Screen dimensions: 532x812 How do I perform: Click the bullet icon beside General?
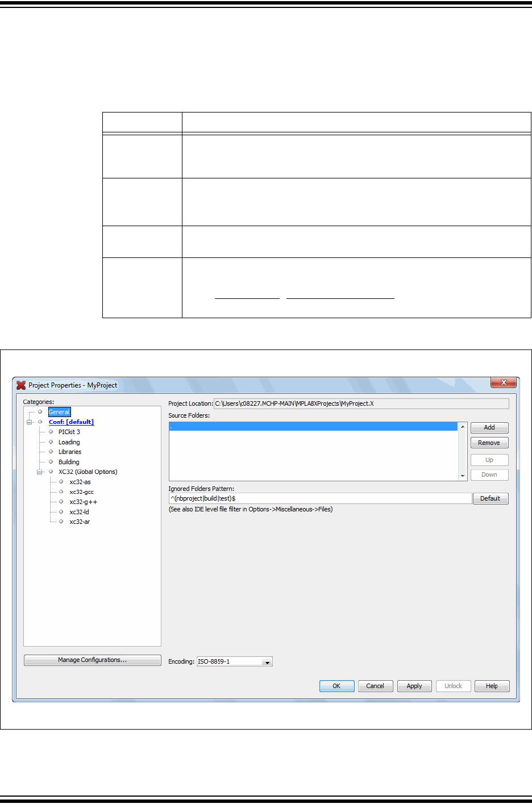40,412
